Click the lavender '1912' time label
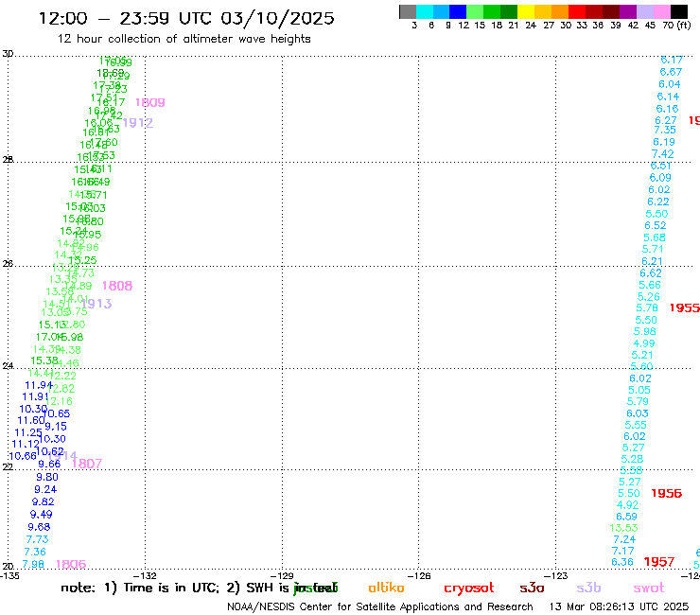This screenshot has height=615, width=700. click(x=138, y=123)
